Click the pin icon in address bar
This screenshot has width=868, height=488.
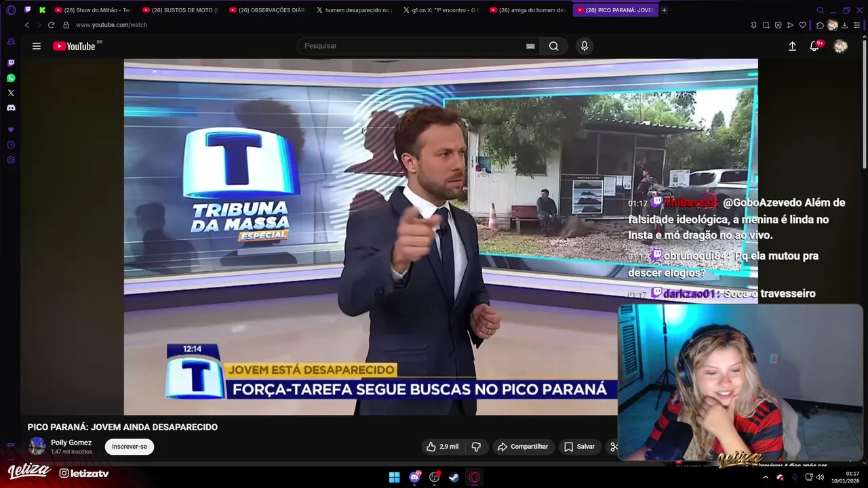pos(753,25)
